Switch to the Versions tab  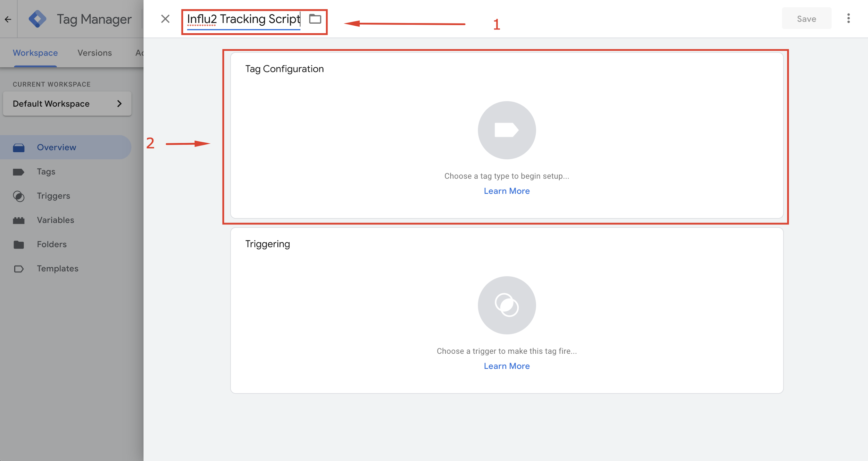94,53
